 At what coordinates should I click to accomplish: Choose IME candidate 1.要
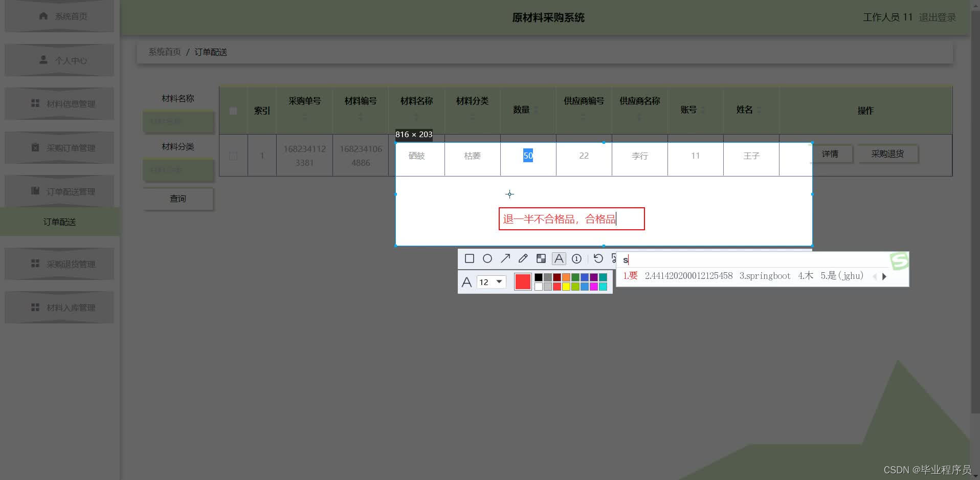(x=630, y=276)
